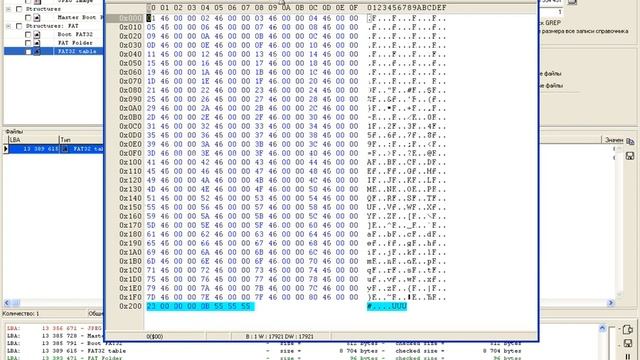Click the 0x1F0 offset row label
This screenshot has height=360, width=640.
pyautogui.click(x=130, y=298)
